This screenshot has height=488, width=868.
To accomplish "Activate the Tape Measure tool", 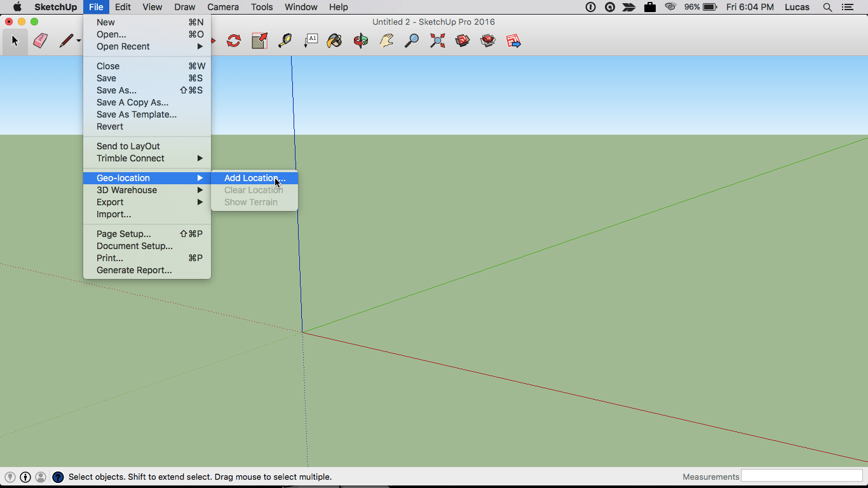I will pos(285,41).
